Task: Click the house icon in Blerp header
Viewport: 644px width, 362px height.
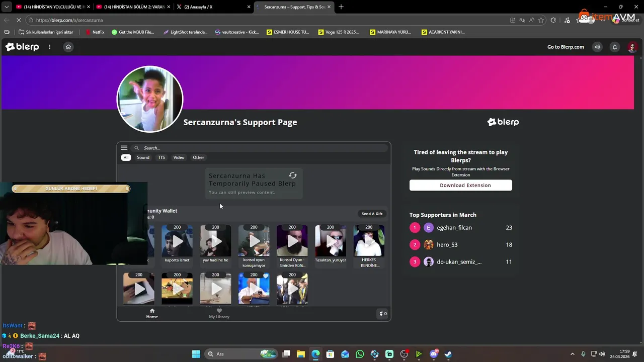Action: tap(68, 47)
